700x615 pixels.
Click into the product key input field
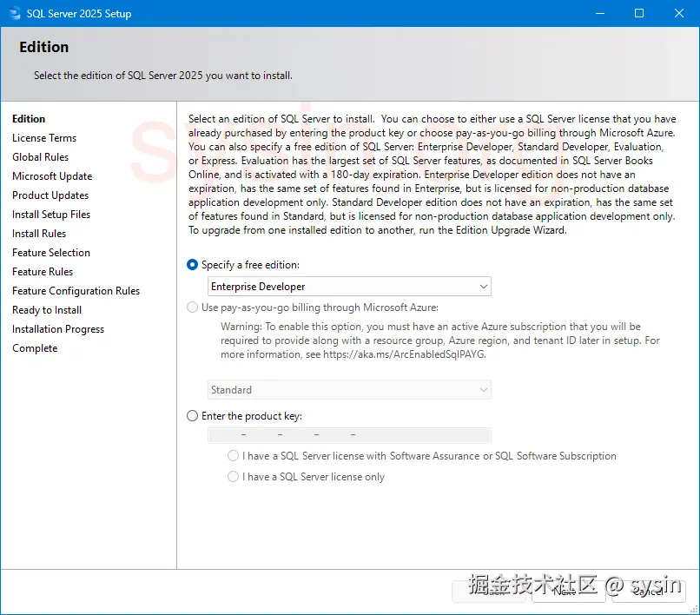point(349,435)
